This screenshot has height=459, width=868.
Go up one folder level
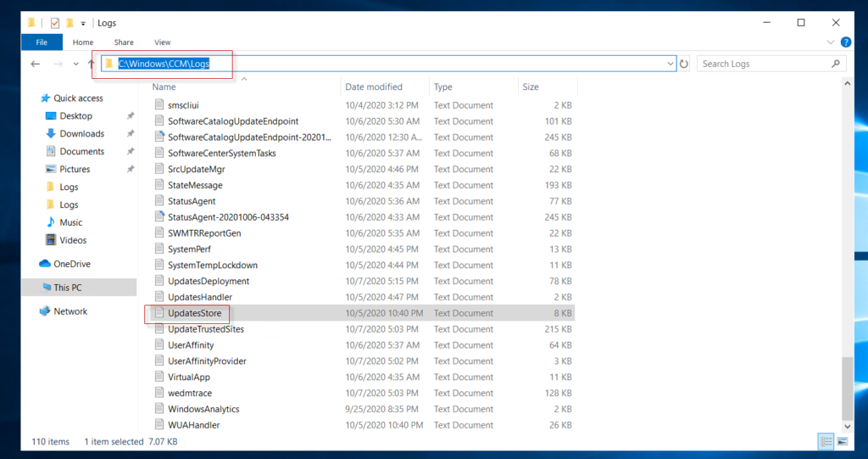92,64
